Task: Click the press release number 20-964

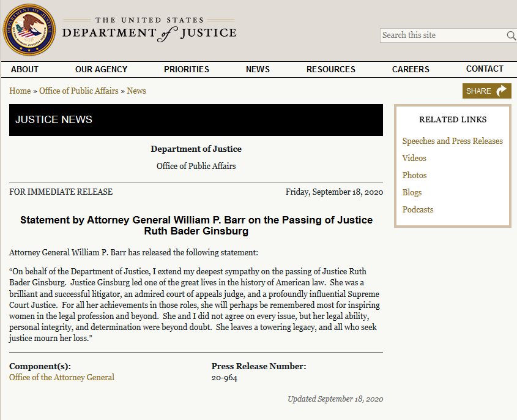Action: pos(224,378)
